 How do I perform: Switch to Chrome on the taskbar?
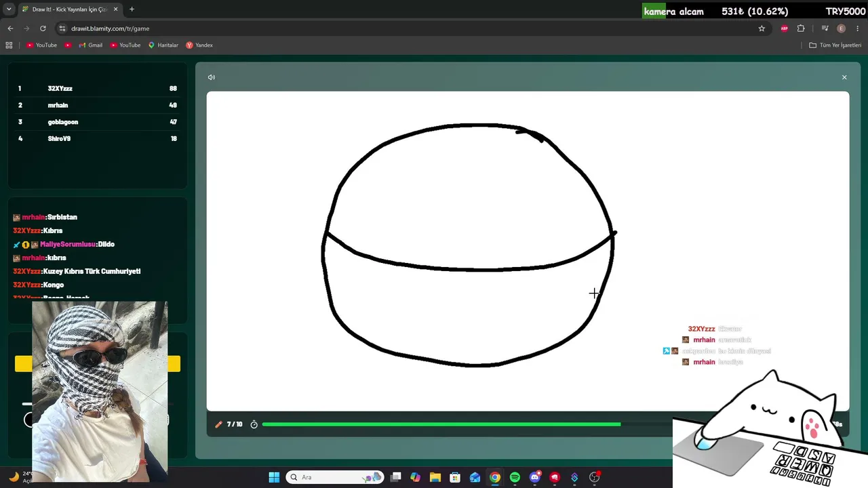pyautogui.click(x=495, y=477)
